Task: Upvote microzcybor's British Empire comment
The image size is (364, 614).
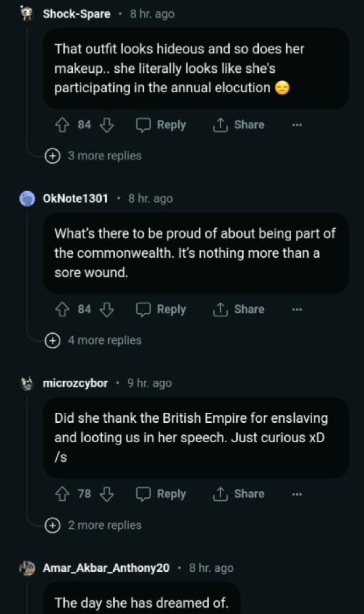Action: point(61,494)
